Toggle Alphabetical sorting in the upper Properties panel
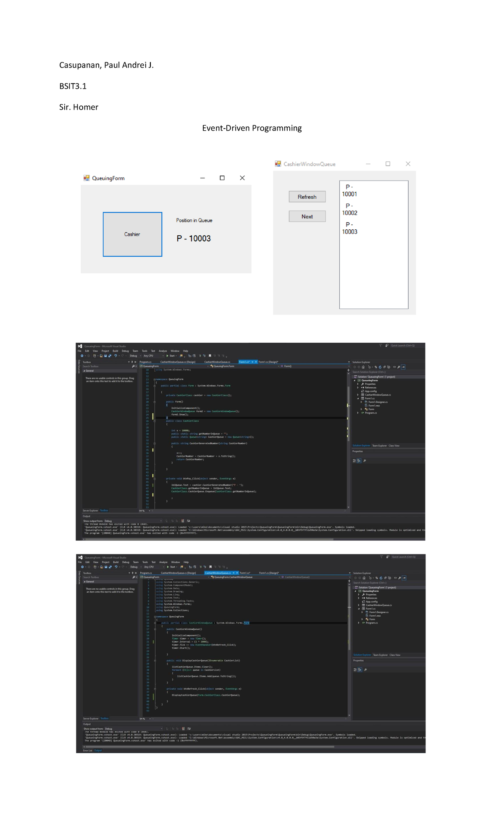Image resolution: width=504 pixels, height=830 pixels. (359, 461)
